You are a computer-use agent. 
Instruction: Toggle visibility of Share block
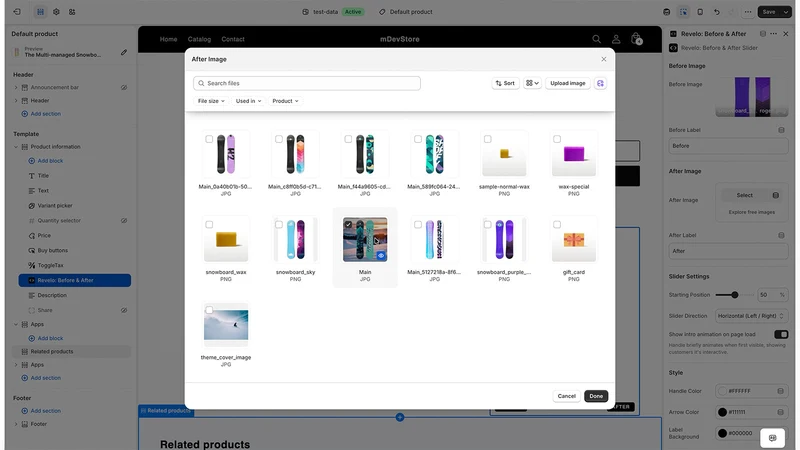[x=124, y=310]
